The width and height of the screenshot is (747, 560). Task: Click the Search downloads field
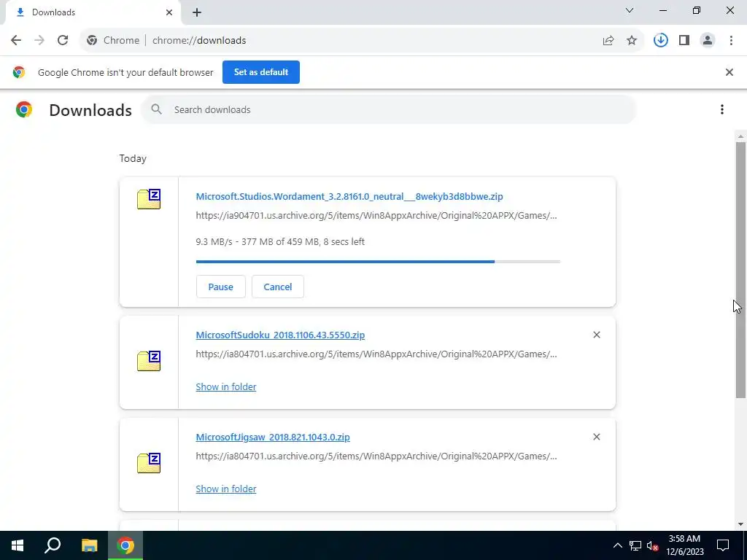pyautogui.click(x=388, y=109)
